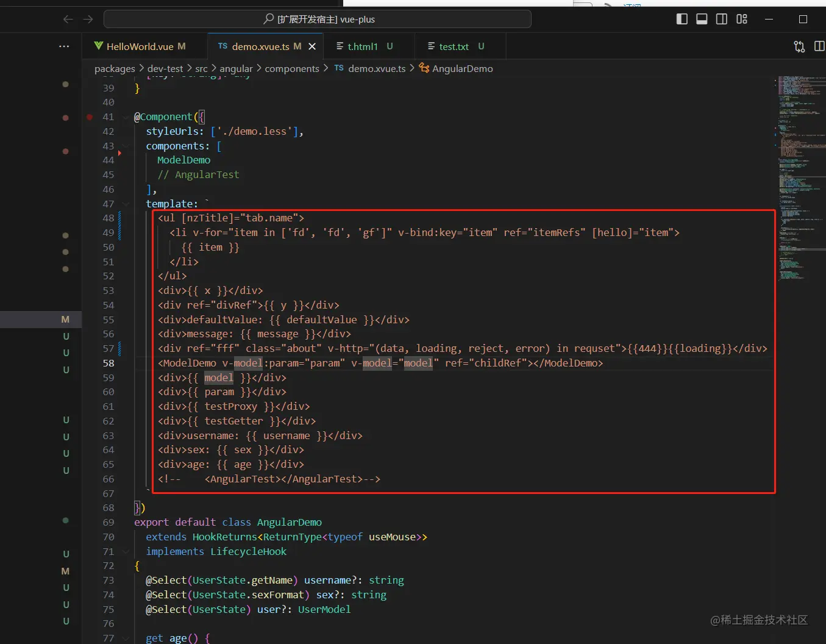Click the commented AngularTest tag on line 66

284,479
